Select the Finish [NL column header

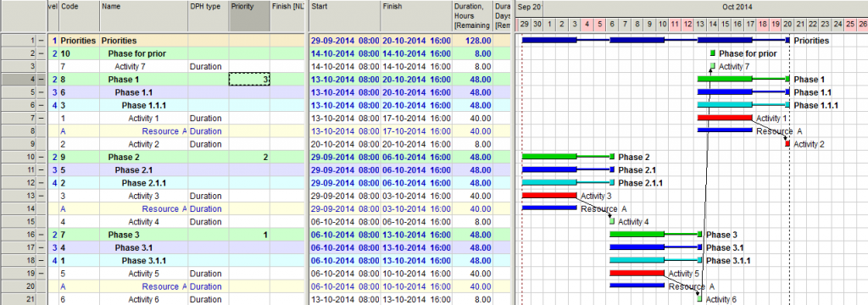click(287, 15)
